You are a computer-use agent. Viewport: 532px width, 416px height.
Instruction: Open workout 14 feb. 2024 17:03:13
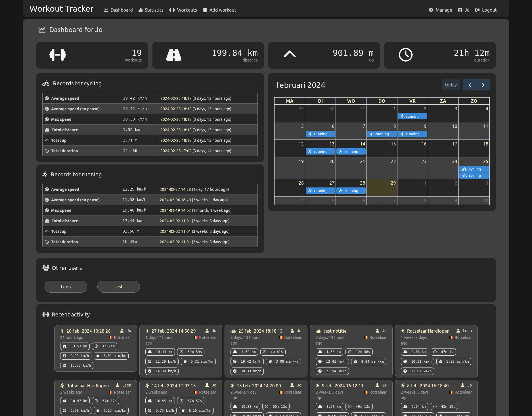(174, 386)
